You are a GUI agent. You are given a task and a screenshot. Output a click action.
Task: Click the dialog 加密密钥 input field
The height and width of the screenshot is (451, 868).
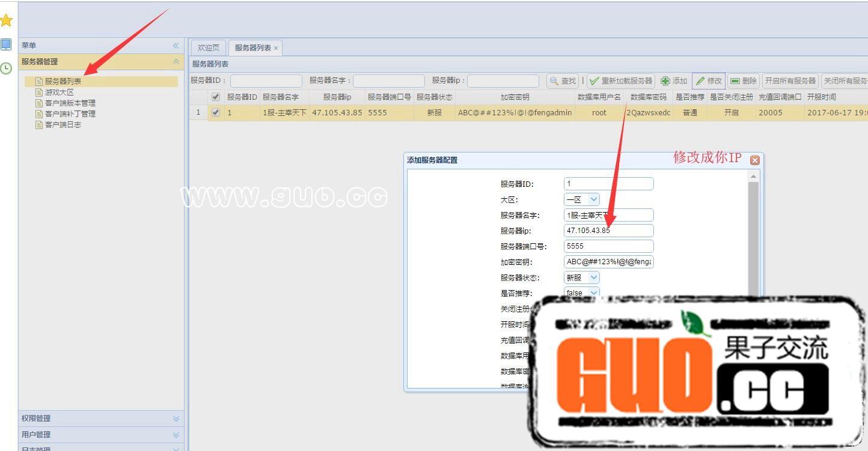608,262
